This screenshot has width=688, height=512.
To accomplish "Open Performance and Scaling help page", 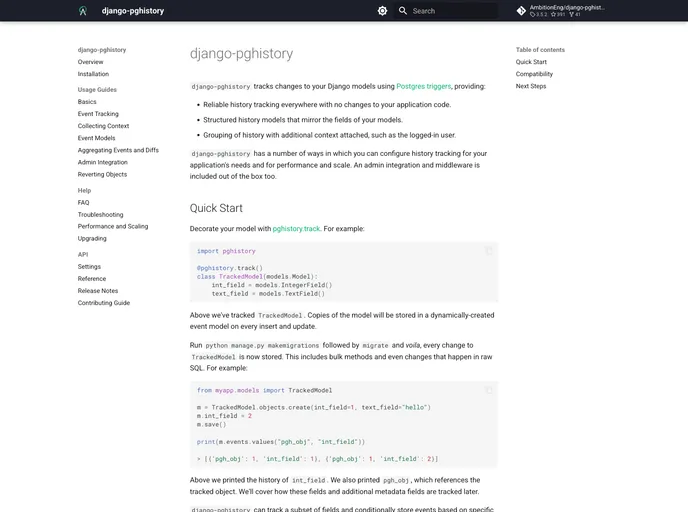I will click(x=113, y=226).
